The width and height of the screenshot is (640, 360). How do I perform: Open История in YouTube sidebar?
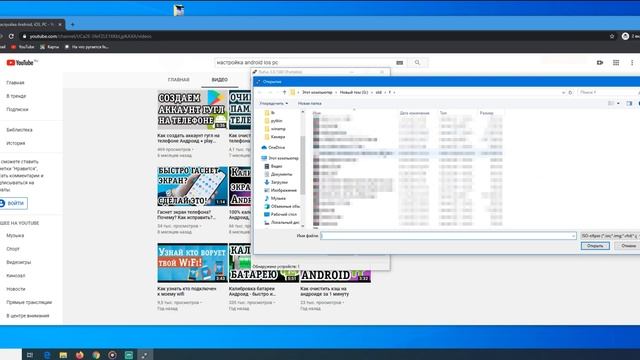16,143
